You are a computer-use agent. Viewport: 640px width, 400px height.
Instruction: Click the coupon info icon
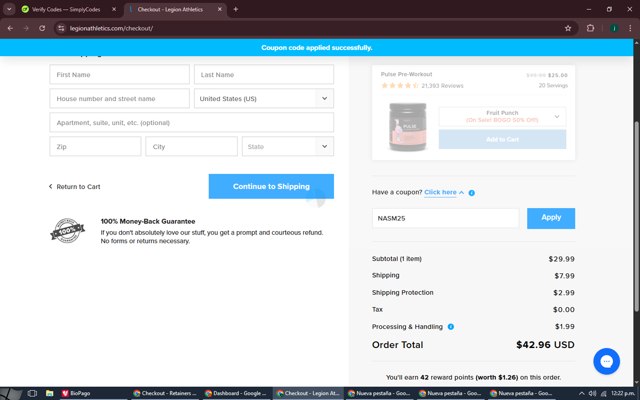coord(471,193)
